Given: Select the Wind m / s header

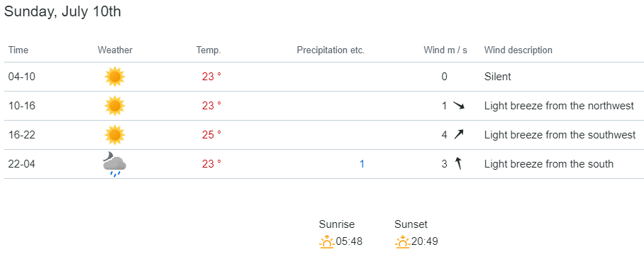Looking at the screenshot, I should click(x=445, y=50).
